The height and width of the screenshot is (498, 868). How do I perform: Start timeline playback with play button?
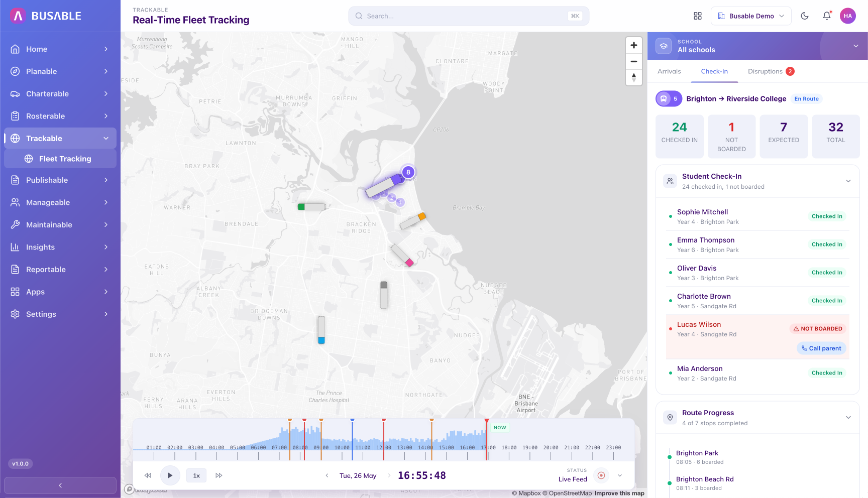[x=170, y=475]
